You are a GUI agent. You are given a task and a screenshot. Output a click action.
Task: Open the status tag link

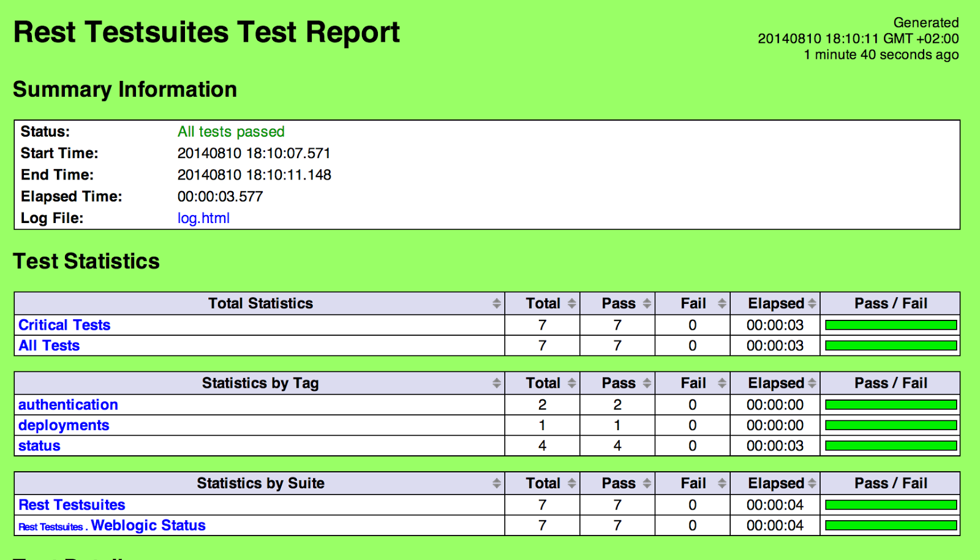point(39,445)
